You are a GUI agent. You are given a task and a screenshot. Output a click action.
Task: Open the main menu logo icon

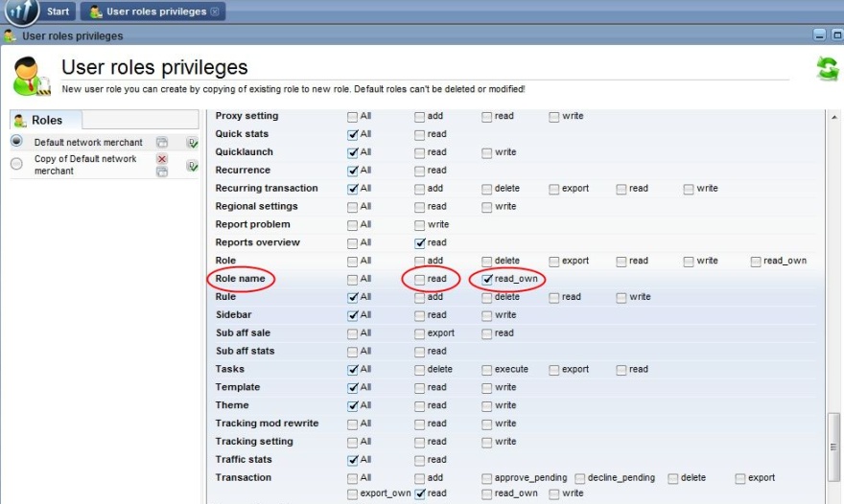pos(20,11)
